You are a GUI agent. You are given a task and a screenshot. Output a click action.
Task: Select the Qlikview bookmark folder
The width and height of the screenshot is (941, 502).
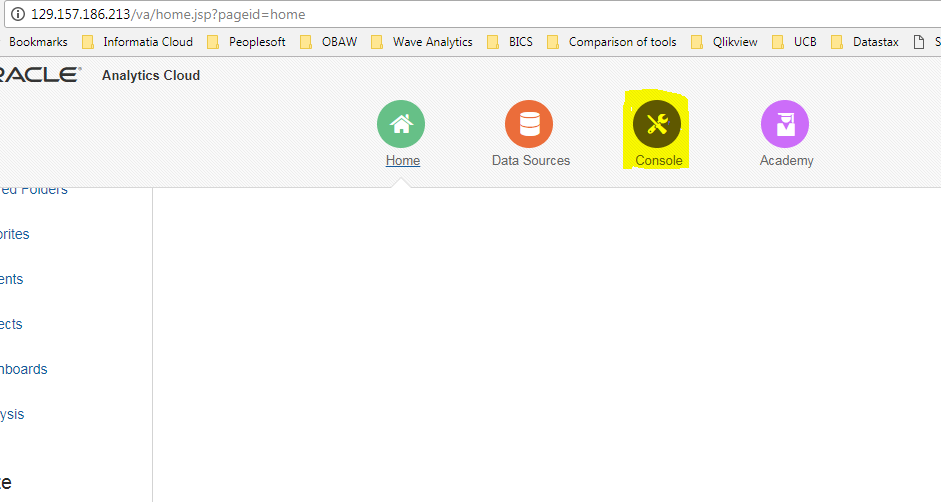pos(723,42)
